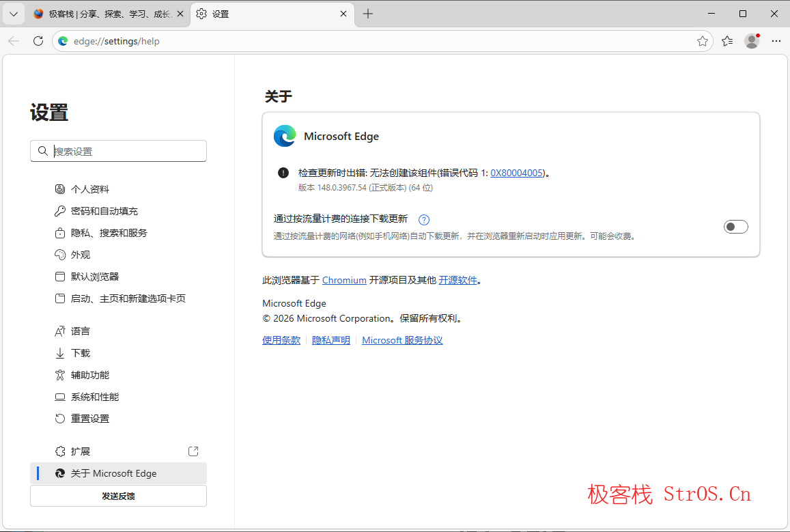Click the 关于 page heading
The width and height of the screenshot is (790, 532).
point(278,97)
